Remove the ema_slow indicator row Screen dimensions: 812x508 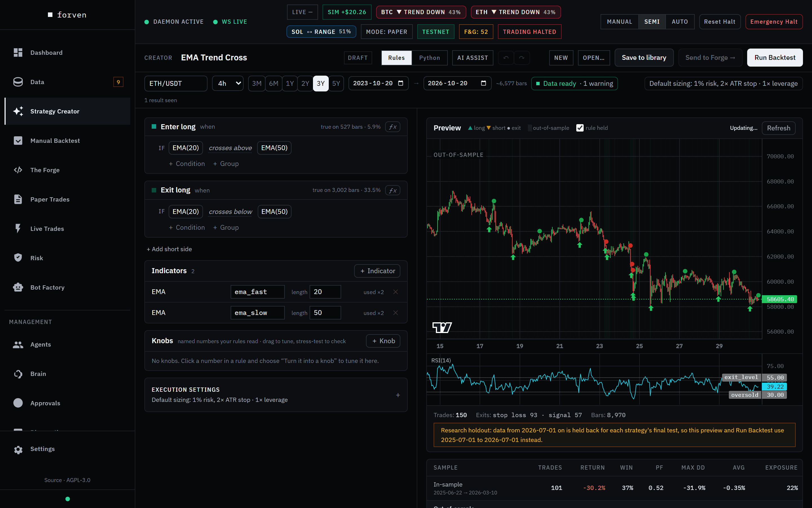coord(396,313)
